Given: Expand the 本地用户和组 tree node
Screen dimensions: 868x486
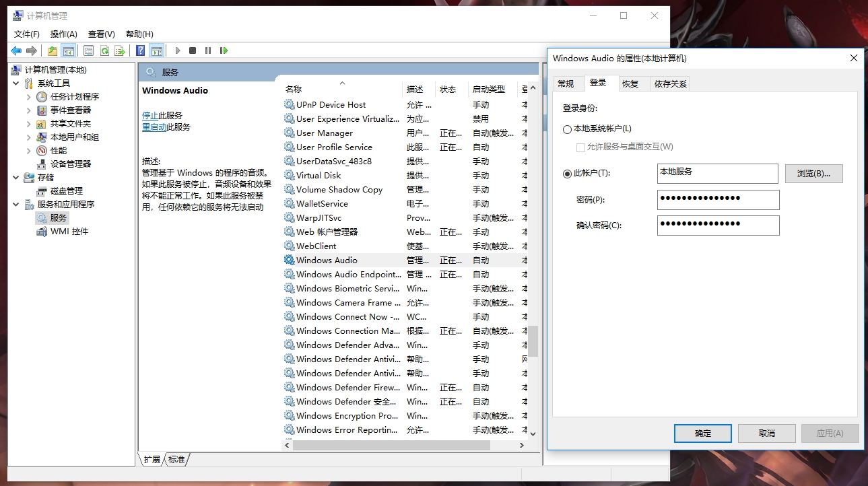Looking at the screenshot, I should point(29,137).
